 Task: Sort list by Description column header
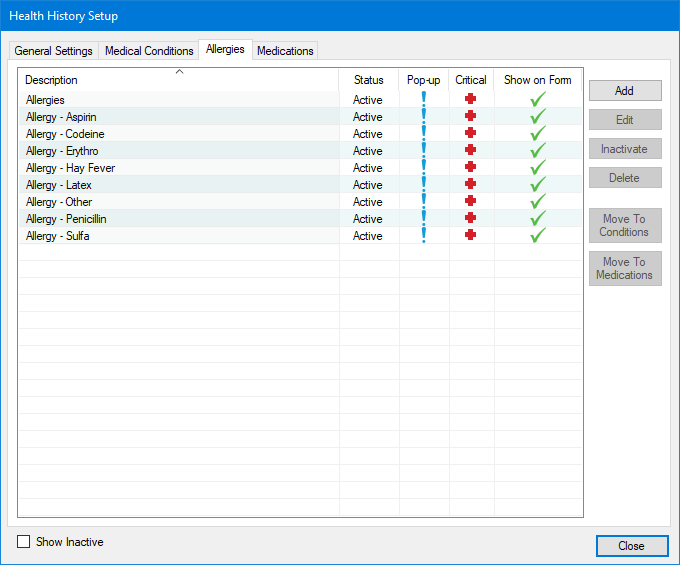pos(178,80)
